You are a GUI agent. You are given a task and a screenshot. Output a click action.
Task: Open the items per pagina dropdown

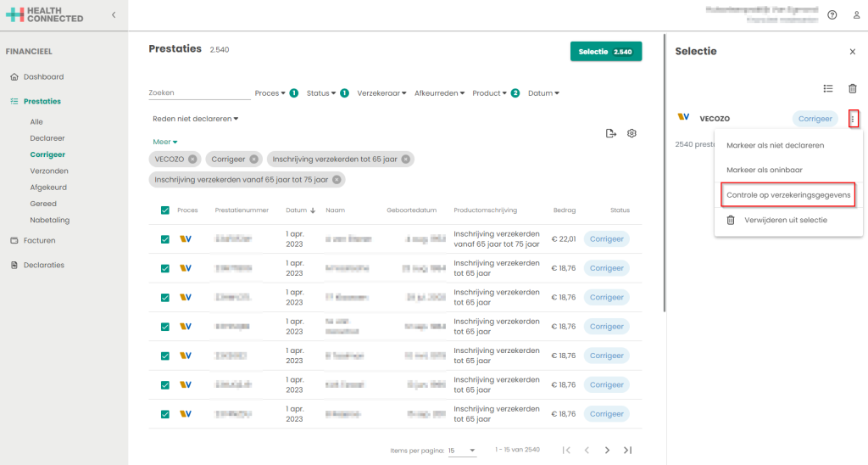(461, 450)
